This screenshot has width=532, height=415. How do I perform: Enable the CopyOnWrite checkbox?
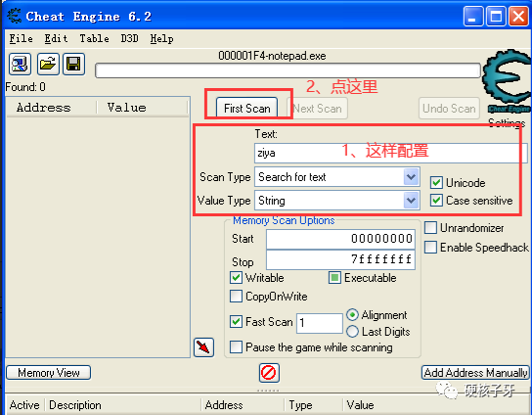tap(236, 297)
